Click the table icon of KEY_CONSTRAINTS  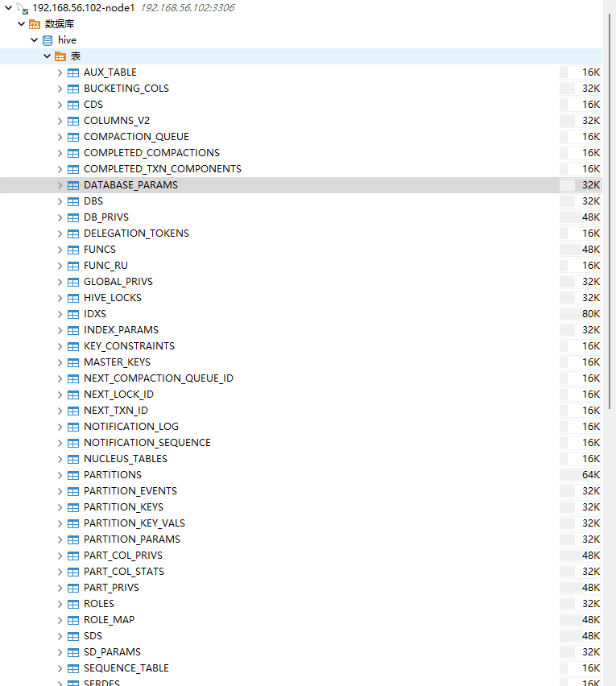[73, 346]
